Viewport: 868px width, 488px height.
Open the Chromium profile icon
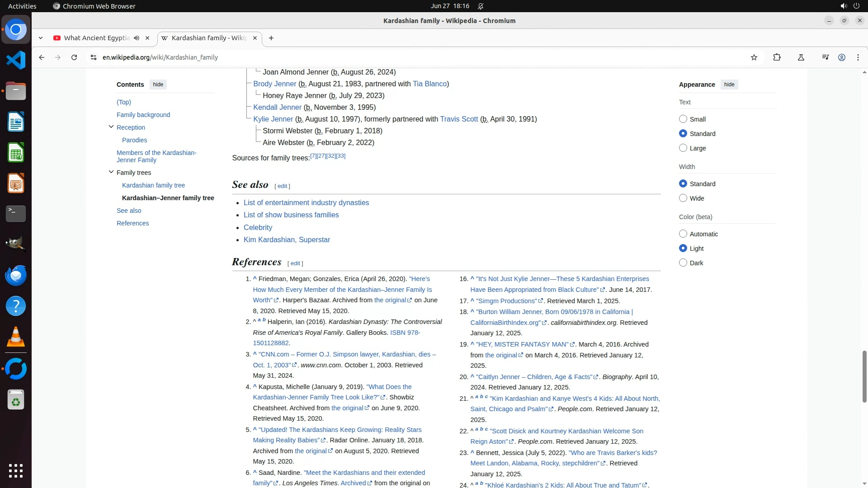click(841, 57)
